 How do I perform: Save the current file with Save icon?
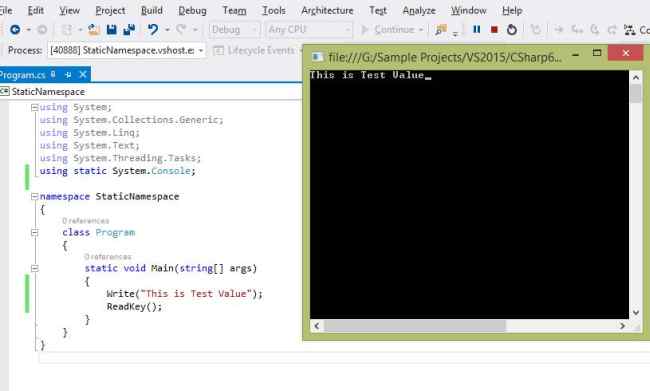pyautogui.click(x=112, y=29)
